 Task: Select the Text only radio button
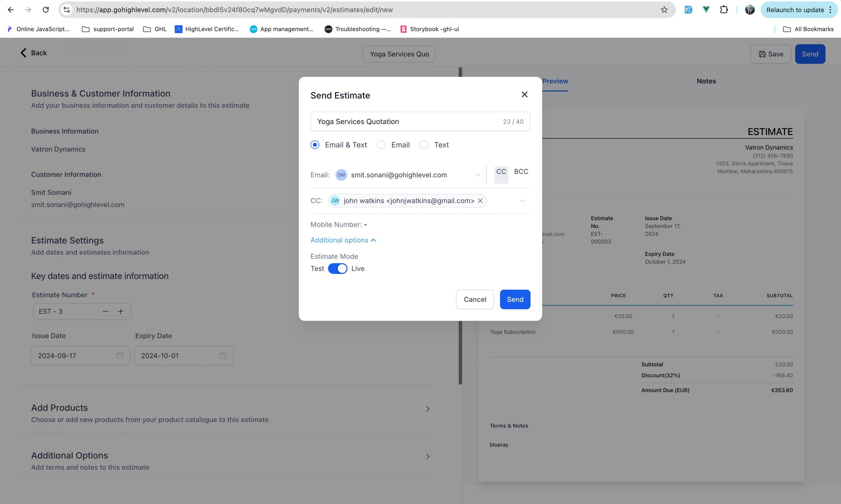click(x=423, y=145)
